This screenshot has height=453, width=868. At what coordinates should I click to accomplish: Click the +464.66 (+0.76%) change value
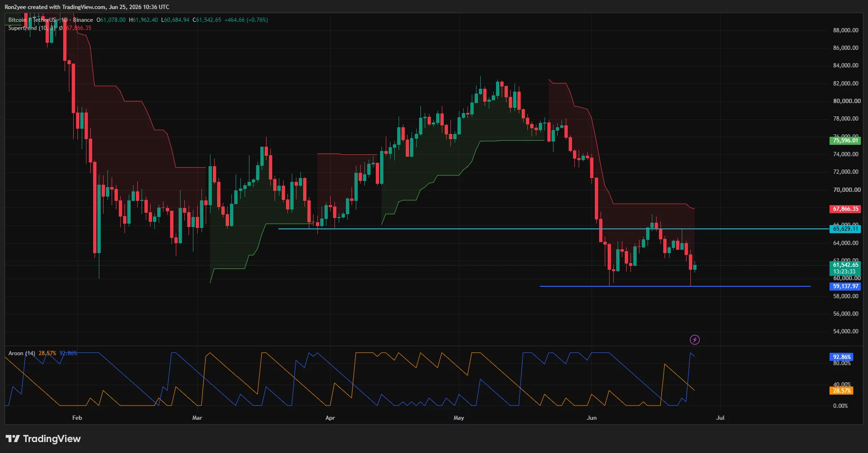pyautogui.click(x=246, y=20)
